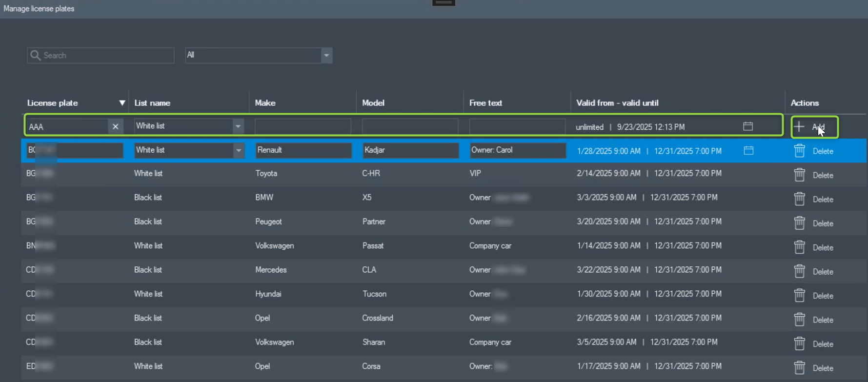Screen dimensions: 868x382
Task: Open calendar icon in Renault row
Action: coord(748,150)
